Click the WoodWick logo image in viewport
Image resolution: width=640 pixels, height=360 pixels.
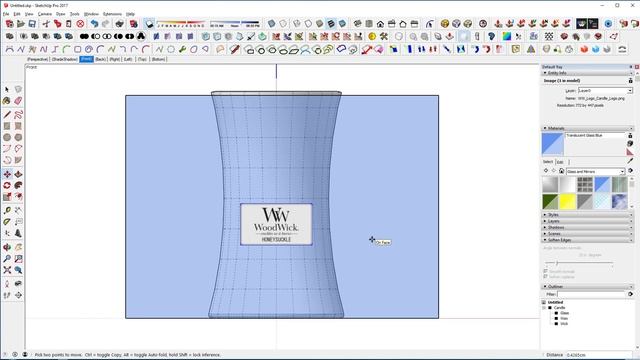pos(276,224)
